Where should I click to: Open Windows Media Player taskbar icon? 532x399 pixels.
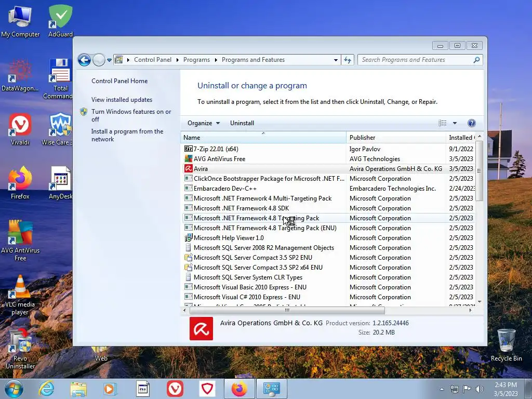point(110,389)
